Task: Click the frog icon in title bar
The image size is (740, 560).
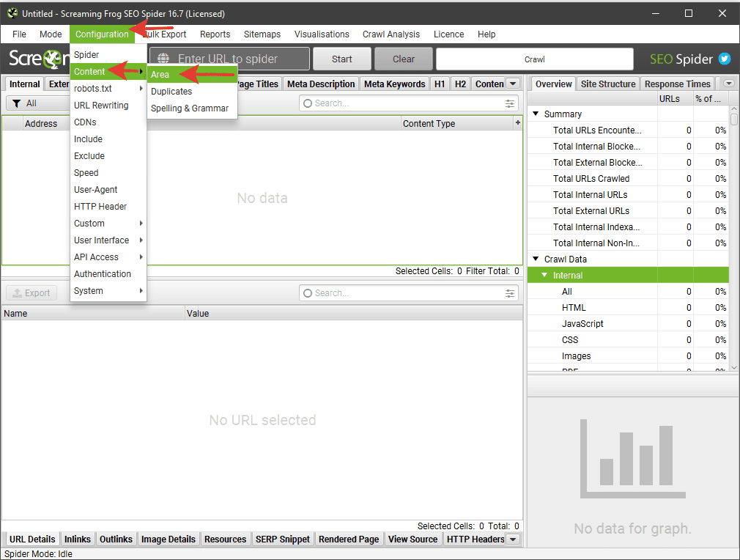Action: pyautogui.click(x=12, y=13)
